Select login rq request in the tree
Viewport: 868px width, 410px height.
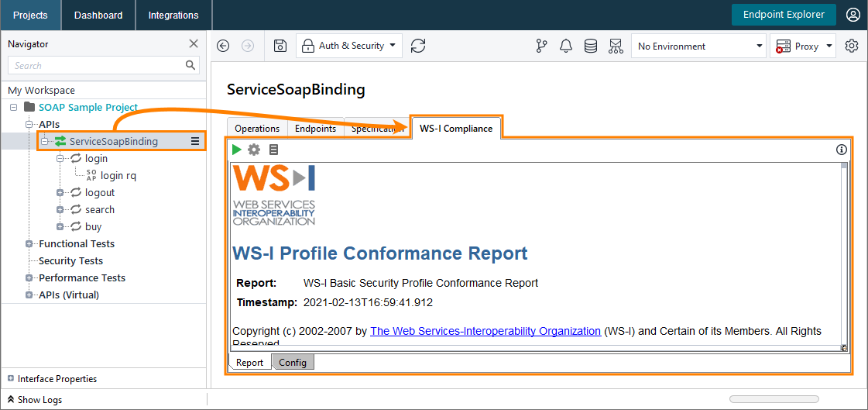tap(118, 176)
